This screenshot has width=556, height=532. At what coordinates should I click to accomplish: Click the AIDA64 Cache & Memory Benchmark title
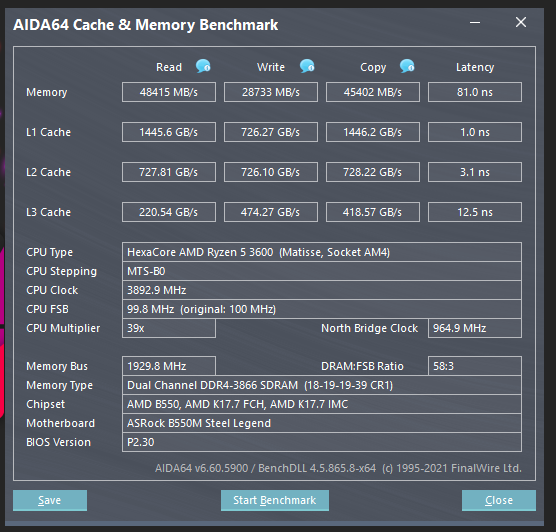point(146,25)
